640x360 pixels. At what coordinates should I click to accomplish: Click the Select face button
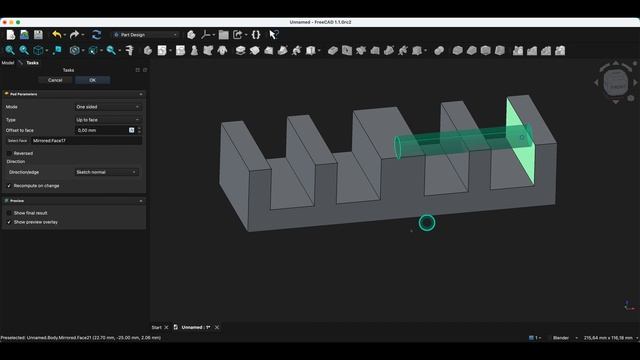[x=17, y=141]
